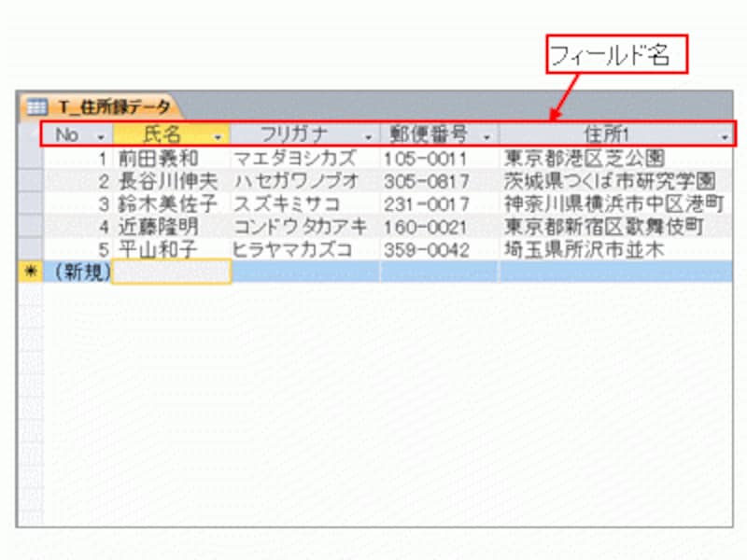Click the No cell of 鈴木美佐子 row
This screenshot has width=747, height=560.
click(x=78, y=203)
